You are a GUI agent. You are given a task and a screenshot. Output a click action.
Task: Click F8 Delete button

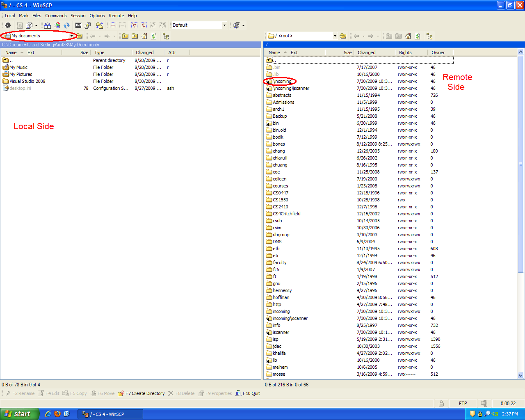[x=181, y=393]
